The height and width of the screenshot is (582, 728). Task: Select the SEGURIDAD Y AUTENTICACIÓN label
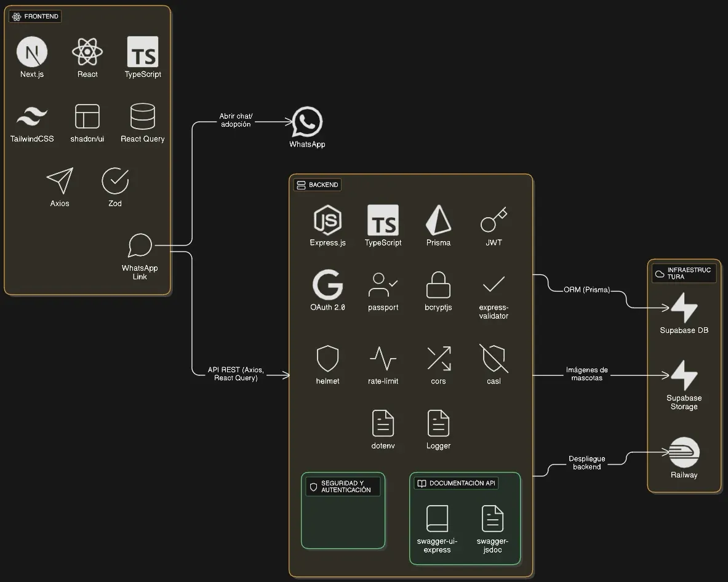click(x=343, y=487)
